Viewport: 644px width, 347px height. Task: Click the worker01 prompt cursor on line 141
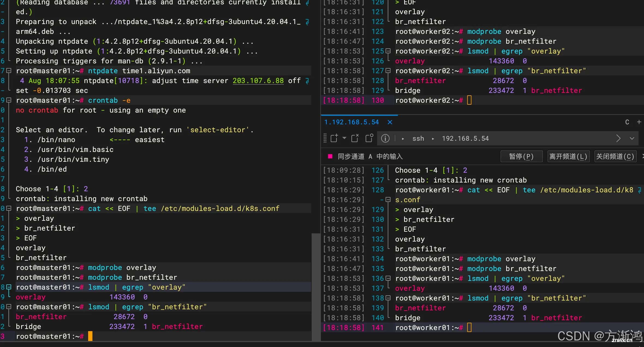point(469,328)
